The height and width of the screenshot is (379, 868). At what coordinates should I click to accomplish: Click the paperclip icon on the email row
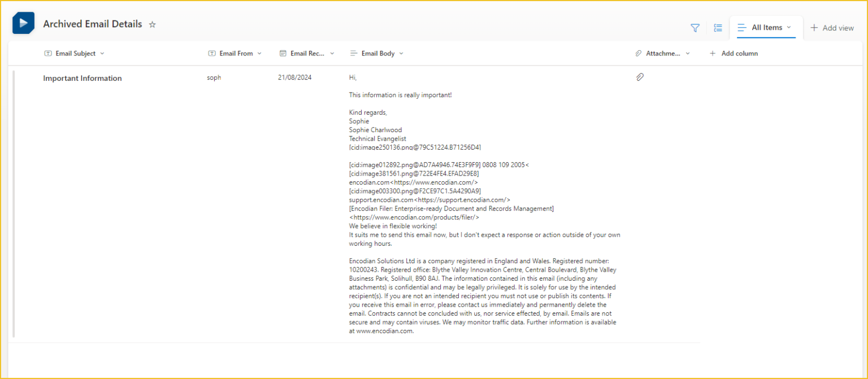(x=640, y=77)
